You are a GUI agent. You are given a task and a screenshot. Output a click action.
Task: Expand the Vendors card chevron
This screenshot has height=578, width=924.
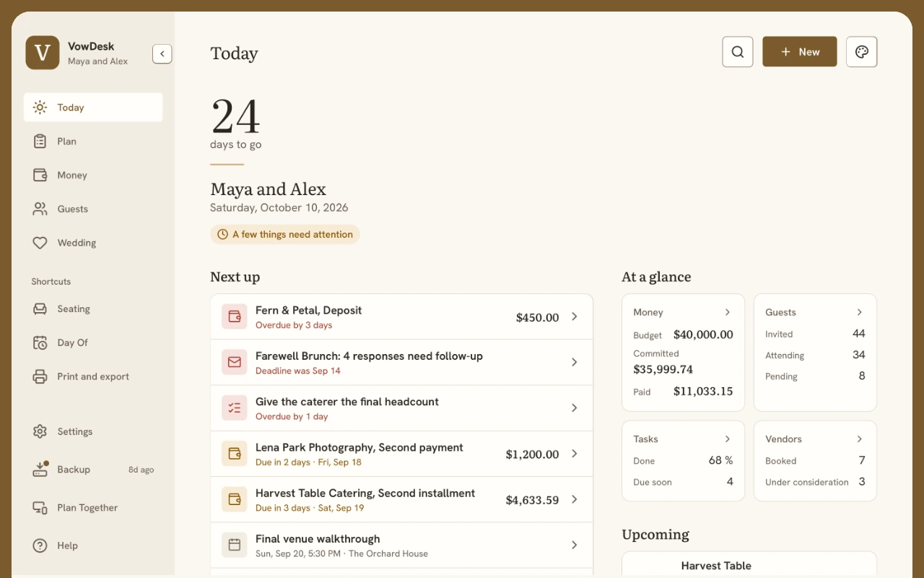[860, 439]
